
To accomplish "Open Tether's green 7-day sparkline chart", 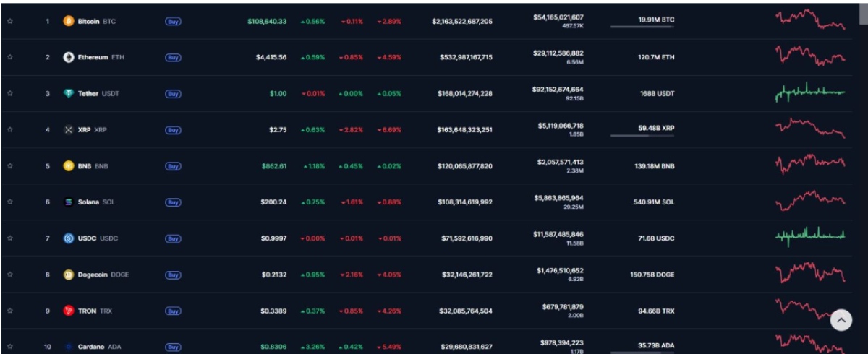I will coord(810,92).
